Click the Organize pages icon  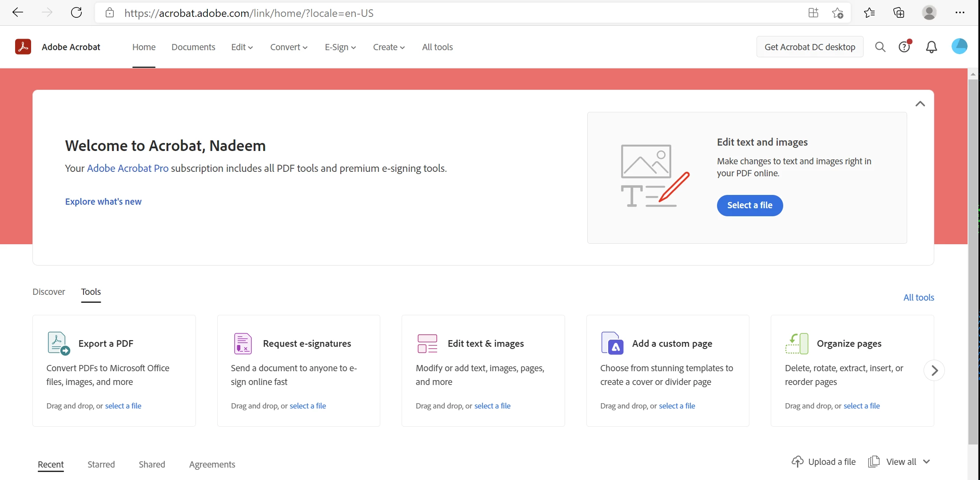tap(797, 343)
